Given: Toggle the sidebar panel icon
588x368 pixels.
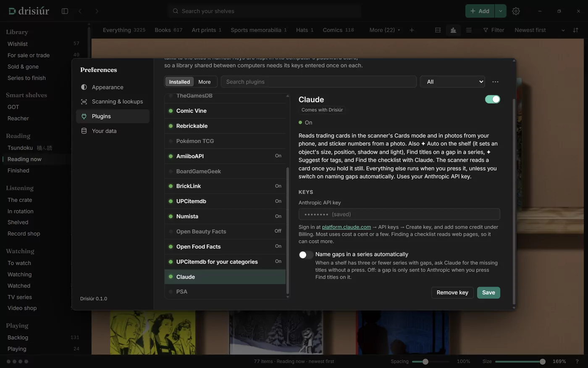Looking at the screenshot, I should coord(65,11).
